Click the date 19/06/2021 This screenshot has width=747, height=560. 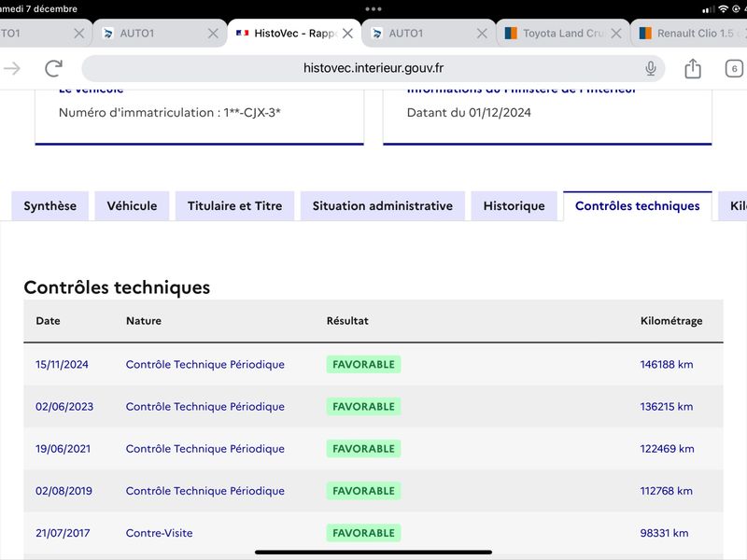coord(63,449)
